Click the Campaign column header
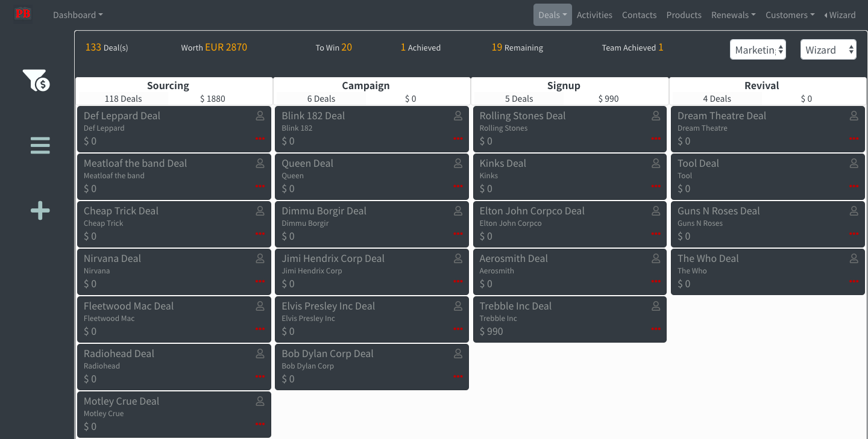868x439 pixels. pyautogui.click(x=366, y=86)
